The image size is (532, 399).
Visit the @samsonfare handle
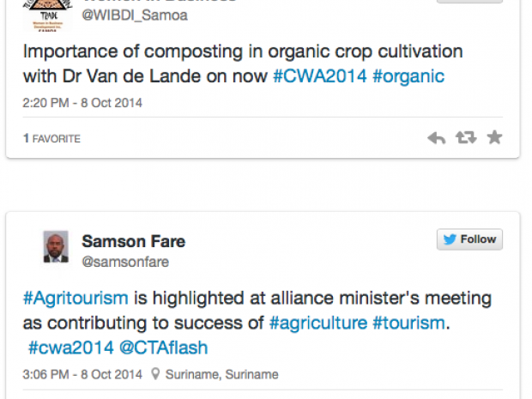point(125,262)
